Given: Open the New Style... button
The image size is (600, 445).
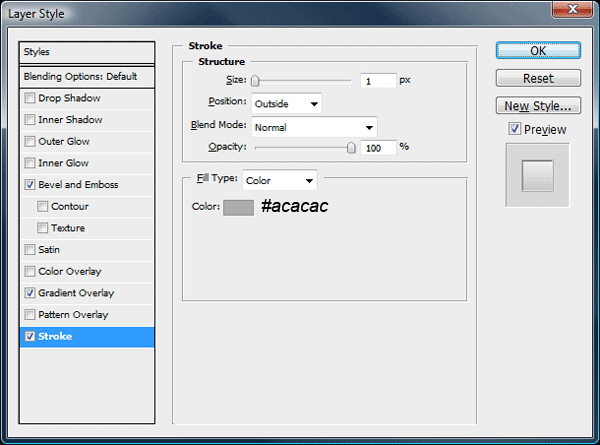Looking at the screenshot, I should [x=538, y=106].
